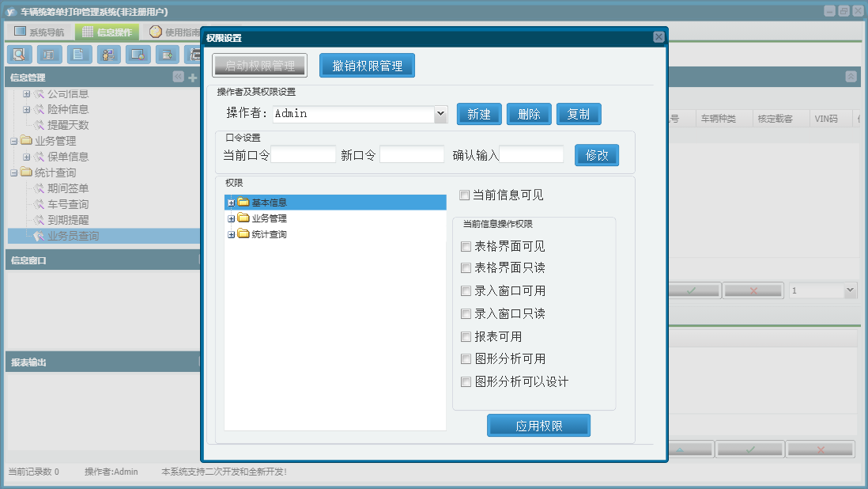Enable the 表格界面只读 checkbox
The image size is (868, 489).
(466, 268)
